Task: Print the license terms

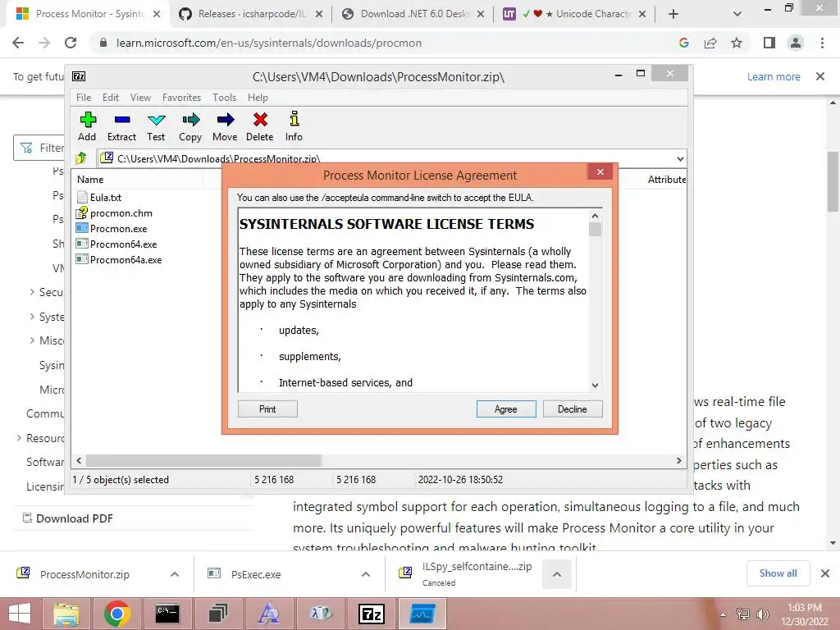Action: point(267,409)
